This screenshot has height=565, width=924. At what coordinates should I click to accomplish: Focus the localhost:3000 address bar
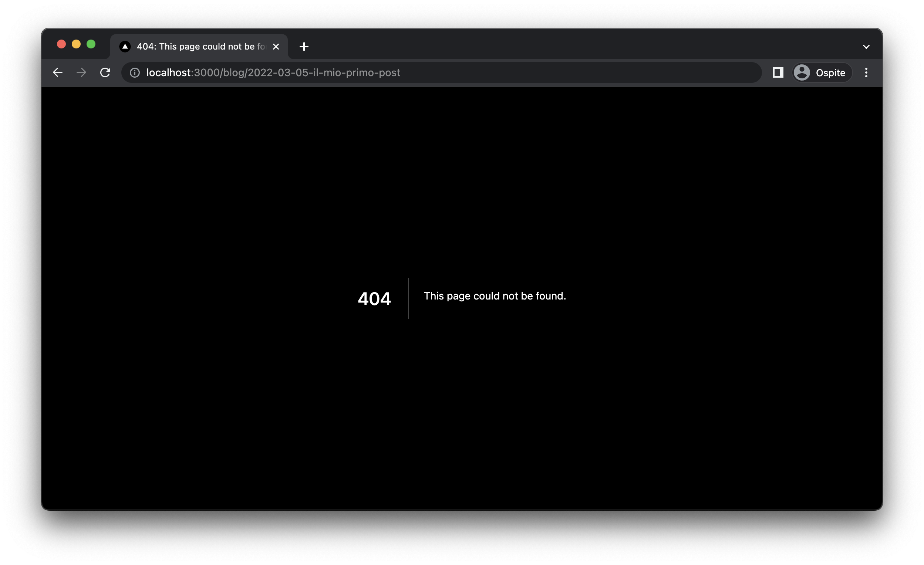point(441,72)
